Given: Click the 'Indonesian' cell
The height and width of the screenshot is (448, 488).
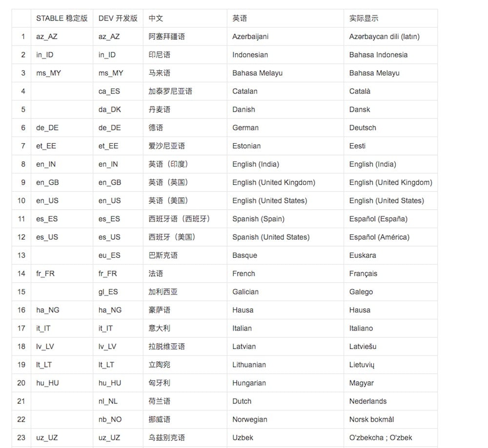Looking at the screenshot, I should click(285, 55).
